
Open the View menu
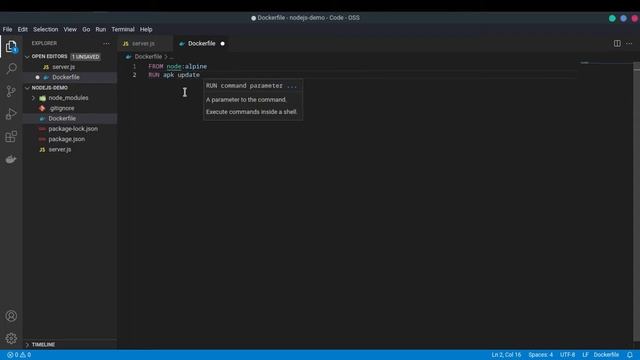[x=70, y=29]
